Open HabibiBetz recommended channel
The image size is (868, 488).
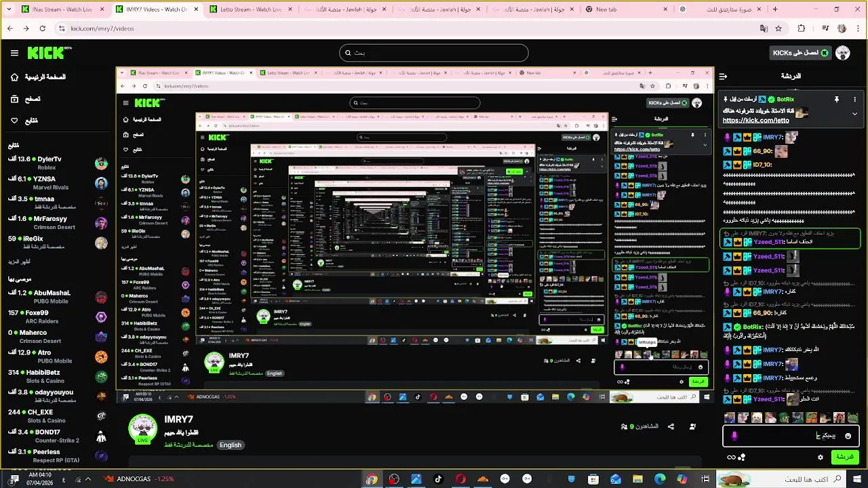(x=58, y=376)
